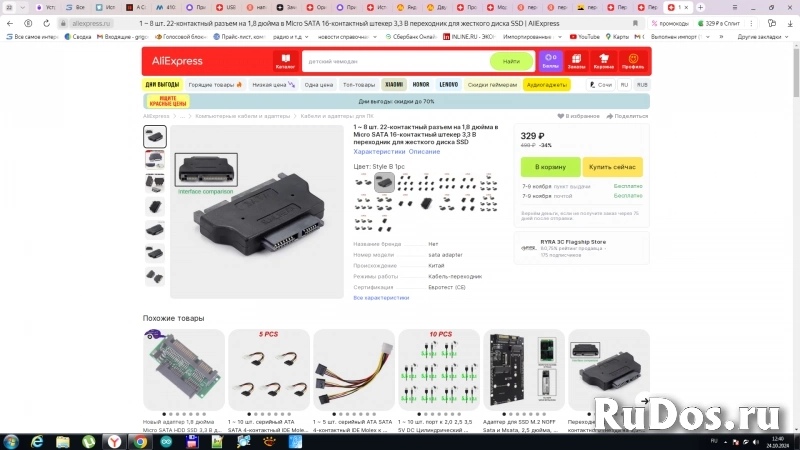This screenshot has width=800, height=450.
Task: Go back with browser back arrow
Action: click(x=10, y=23)
